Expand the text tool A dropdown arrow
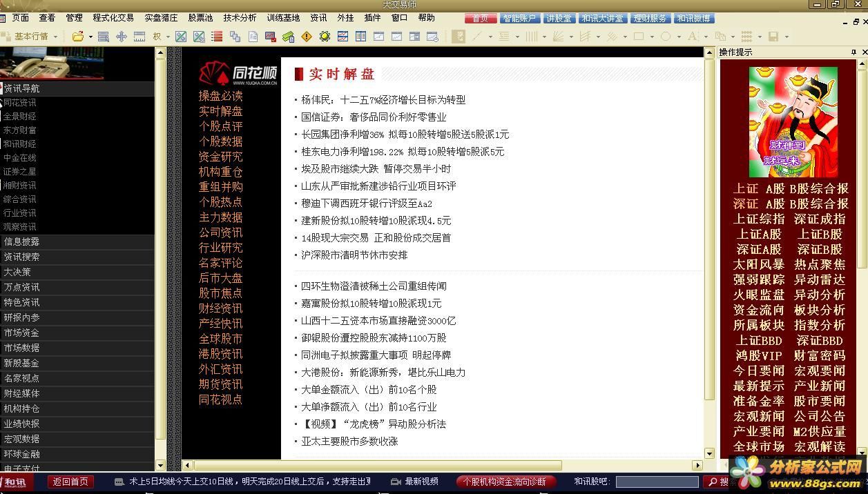This screenshot has width=868, height=494. tap(706, 37)
